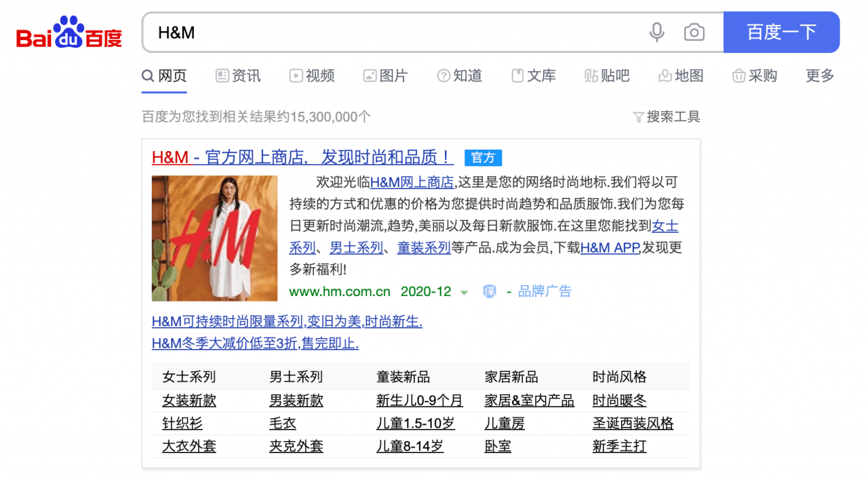Image resolution: width=868 pixels, height=481 pixels.
Task: Click the 童装新品 column header
Action: 403,377
